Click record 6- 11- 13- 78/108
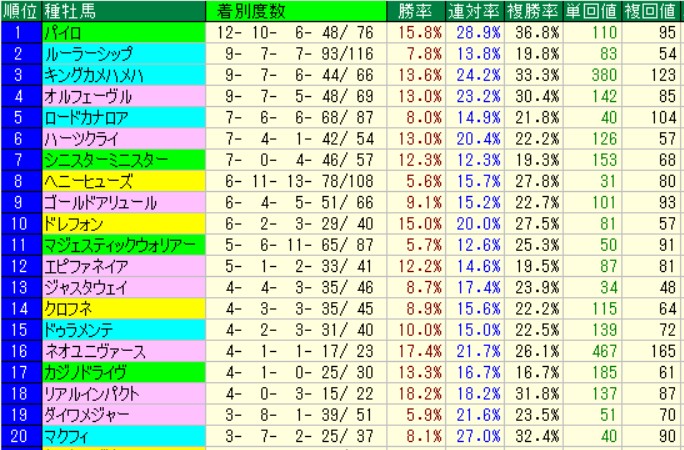Viewport: 684px width, 450px height. (299, 181)
